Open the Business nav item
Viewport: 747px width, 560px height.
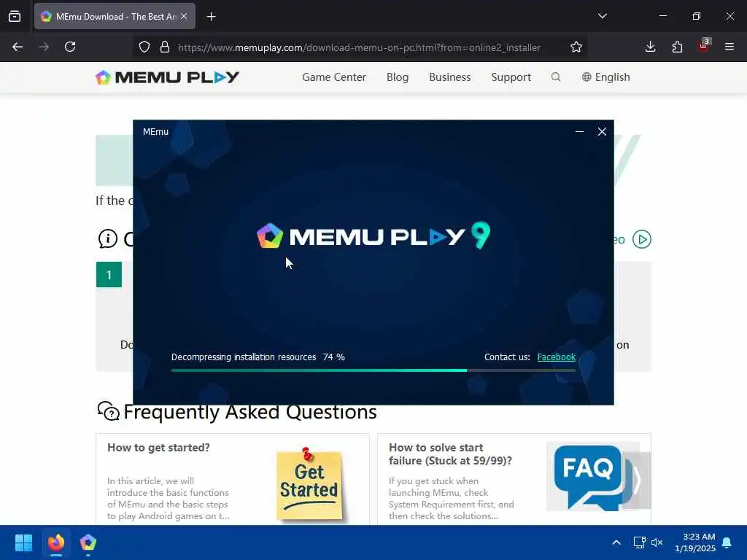[x=449, y=77]
